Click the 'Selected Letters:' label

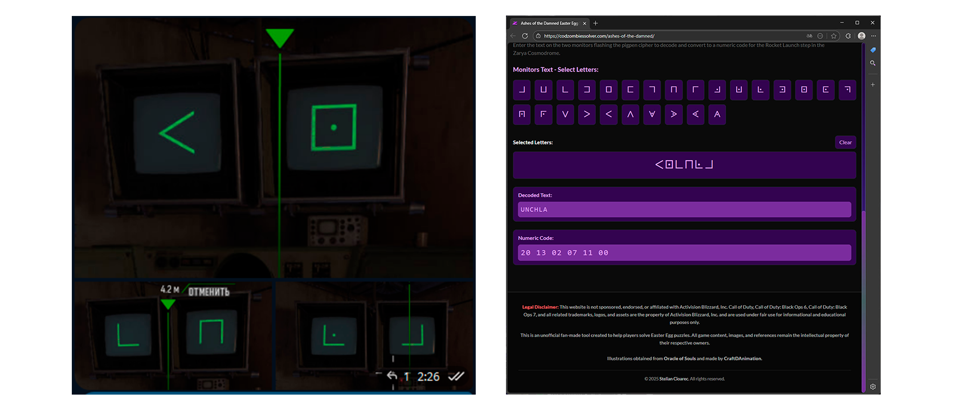tap(533, 142)
